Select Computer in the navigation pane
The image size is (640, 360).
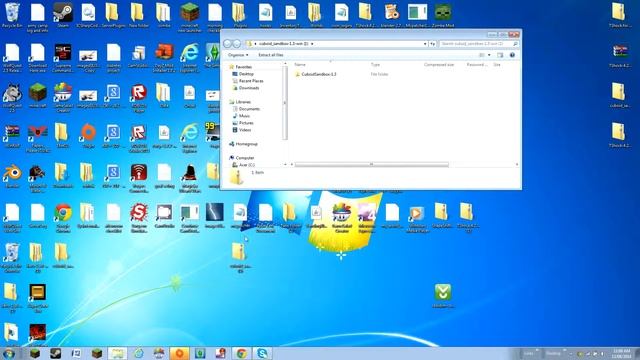tap(245, 158)
